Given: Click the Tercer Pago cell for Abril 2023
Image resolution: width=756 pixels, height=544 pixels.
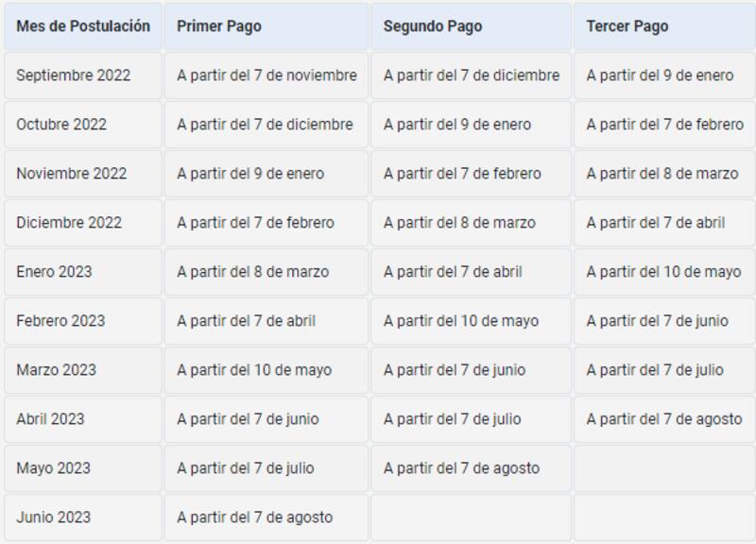Looking at the screenshot, I should [663, 418].
